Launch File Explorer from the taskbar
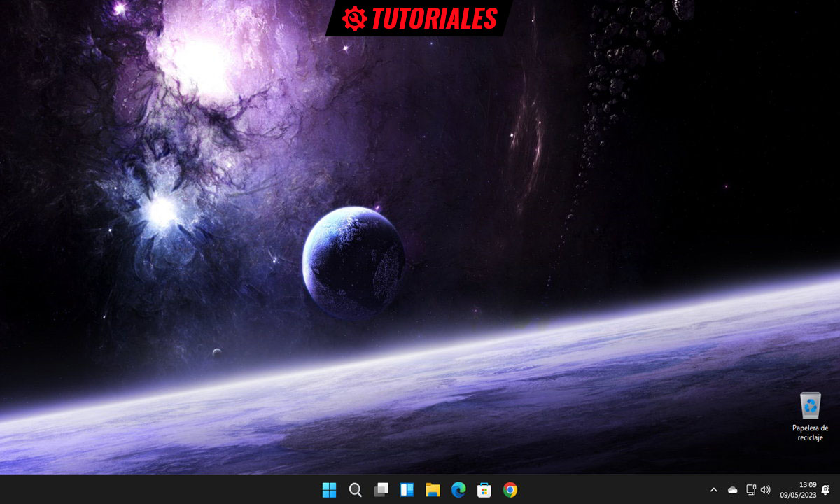The image size is (840, 504). (433, 490)
